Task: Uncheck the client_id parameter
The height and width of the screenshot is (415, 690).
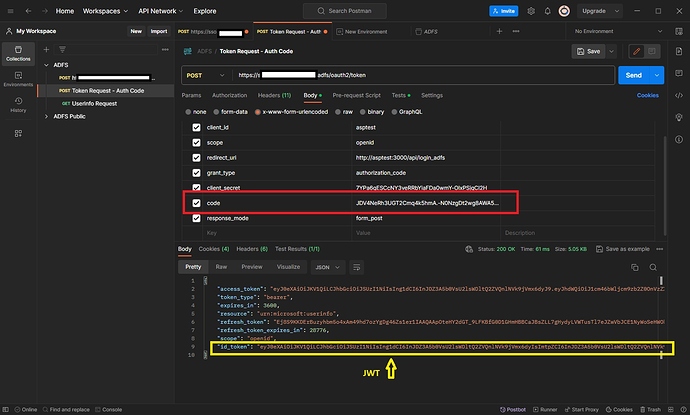Action: point(196,127)
